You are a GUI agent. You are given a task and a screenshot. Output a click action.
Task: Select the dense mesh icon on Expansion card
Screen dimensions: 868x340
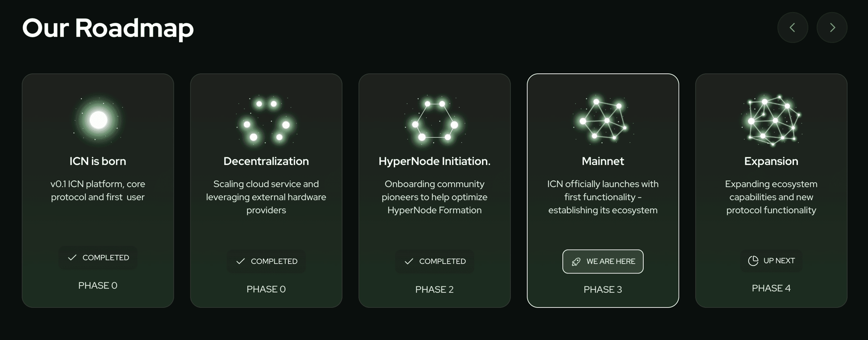click(771, 120)
